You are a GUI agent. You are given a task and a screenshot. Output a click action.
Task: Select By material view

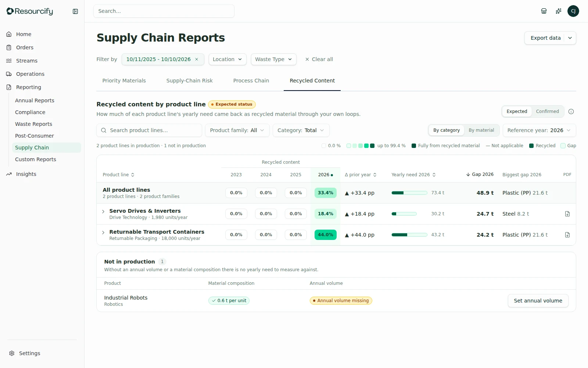point(481,130)
